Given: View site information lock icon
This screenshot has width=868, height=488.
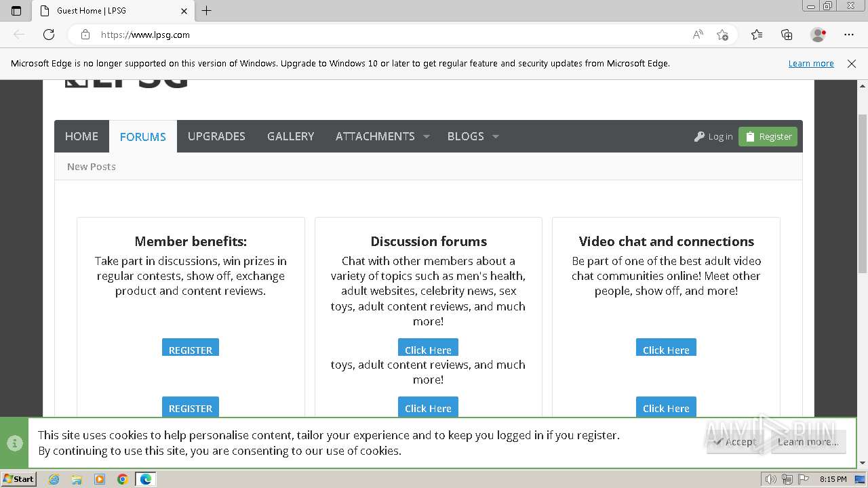Looking at the screenshot, I should click(x=85, y=35).
